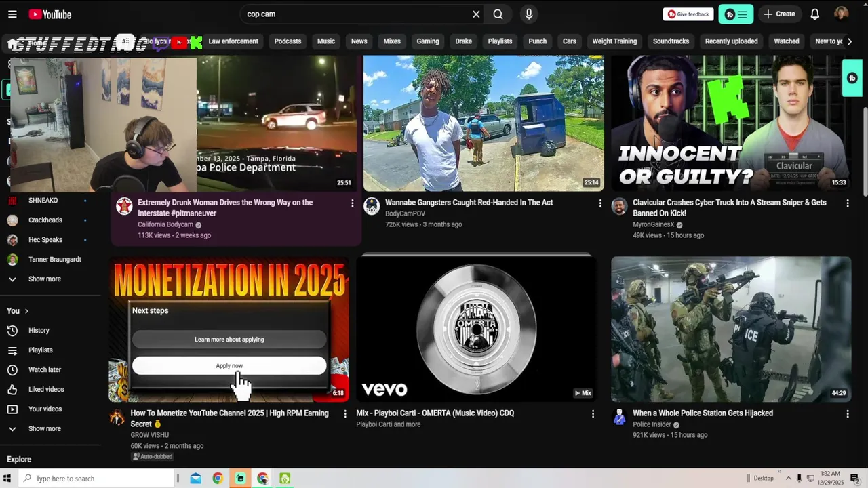Click the Give feedback button
The image size is (868, 488).
[688, 14]
